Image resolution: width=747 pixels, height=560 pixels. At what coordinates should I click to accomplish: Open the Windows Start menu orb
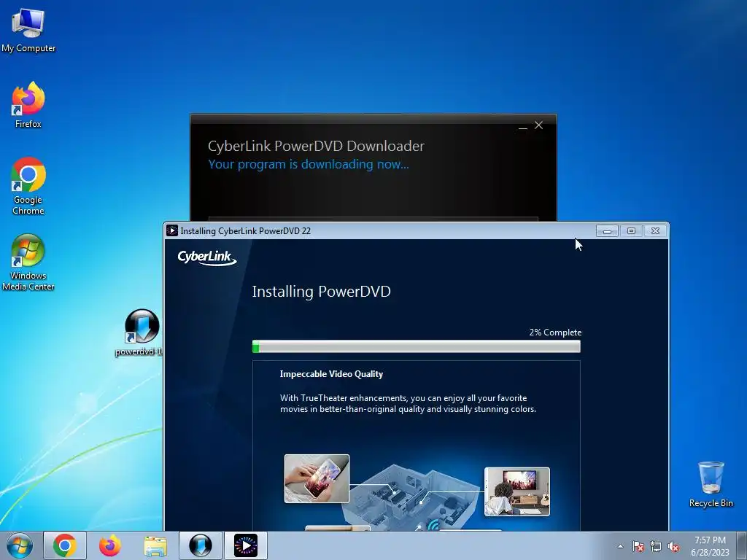tap(20, 545)
